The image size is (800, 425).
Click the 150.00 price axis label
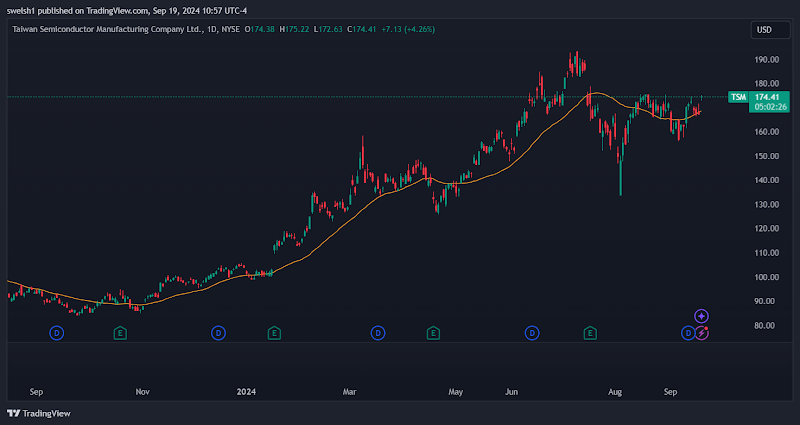(767, 156)
